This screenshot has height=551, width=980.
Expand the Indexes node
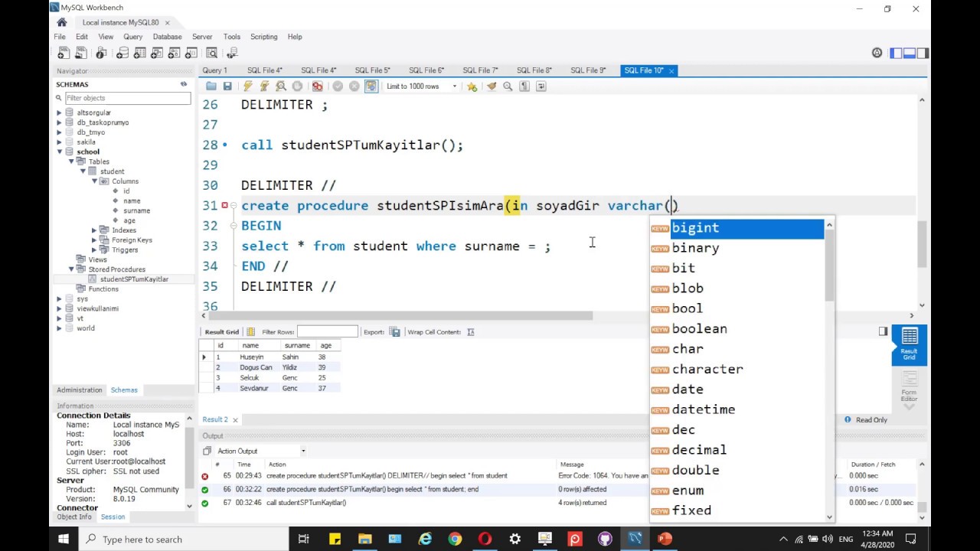(x=95, y=230)
